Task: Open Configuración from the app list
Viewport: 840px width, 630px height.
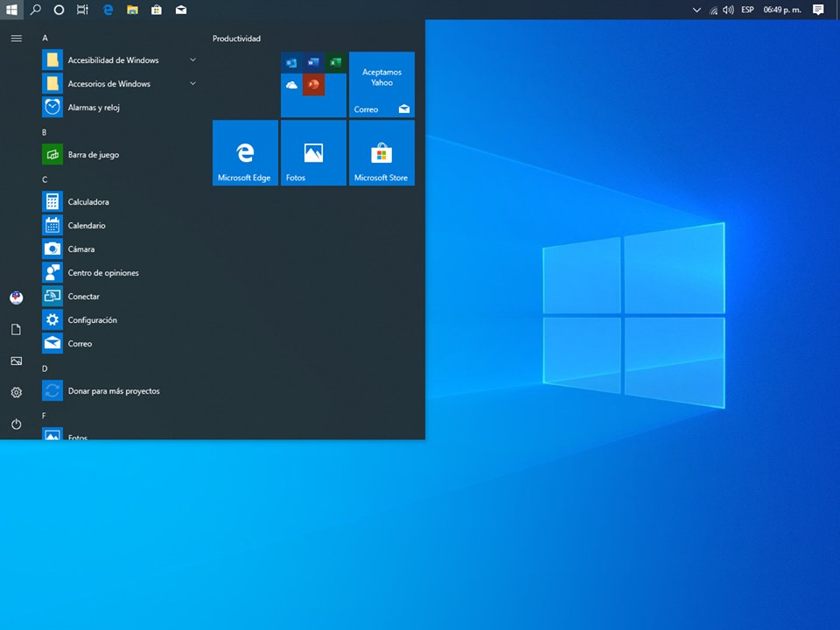Action: 120,319
